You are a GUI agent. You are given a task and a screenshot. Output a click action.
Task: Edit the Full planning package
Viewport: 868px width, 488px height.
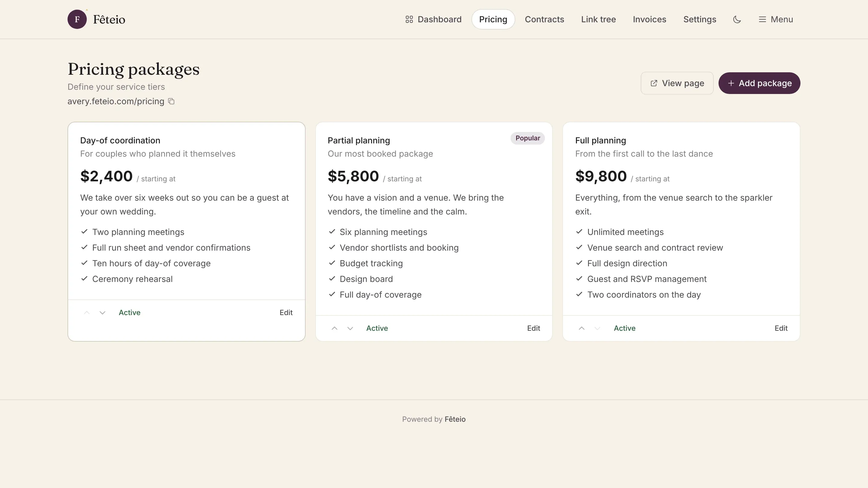(x=781, y=328)
